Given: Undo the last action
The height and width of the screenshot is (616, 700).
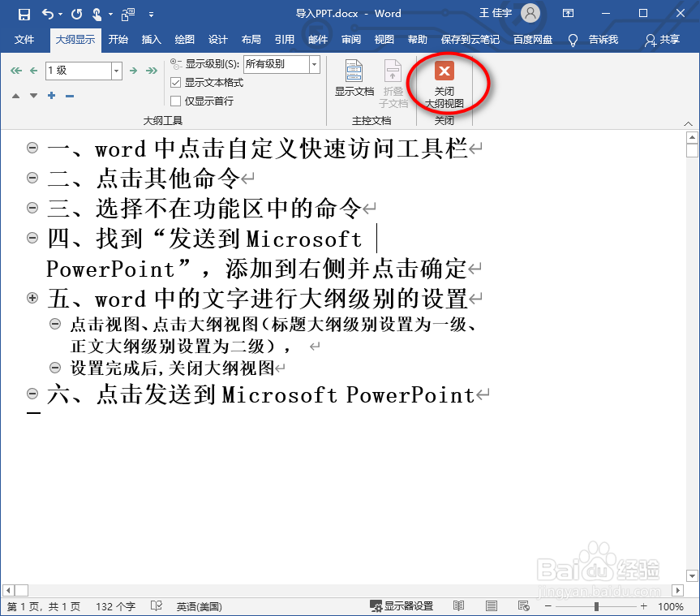Looking at the screenshot, I should tap(47, 15).
